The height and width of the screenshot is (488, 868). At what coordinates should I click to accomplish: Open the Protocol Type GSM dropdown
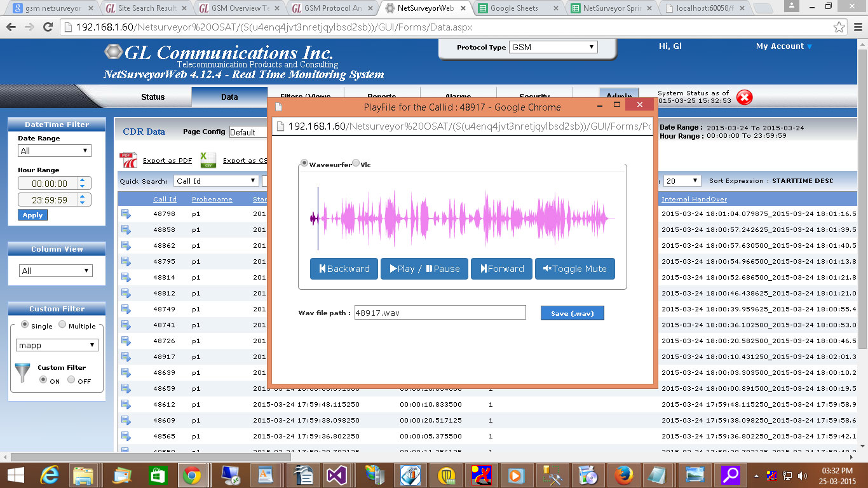pyautogui.click(x=553, y=47)
